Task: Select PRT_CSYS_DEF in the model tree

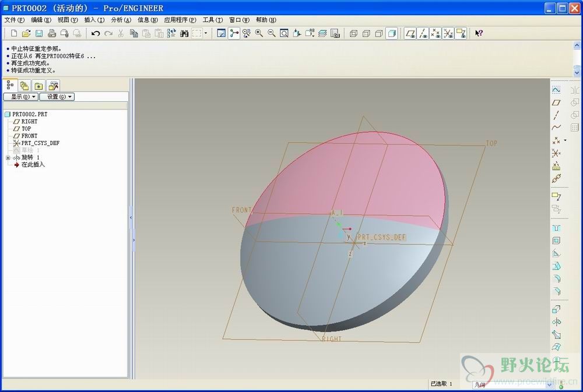Action: click(x=36, y=143)
